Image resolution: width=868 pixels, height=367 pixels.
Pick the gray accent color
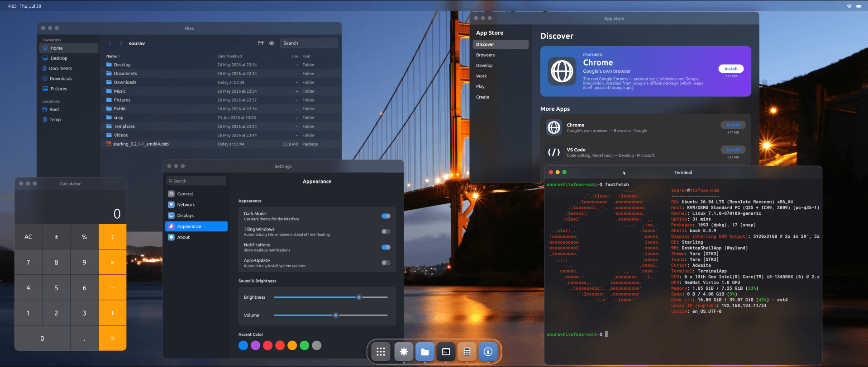[317, 345]
